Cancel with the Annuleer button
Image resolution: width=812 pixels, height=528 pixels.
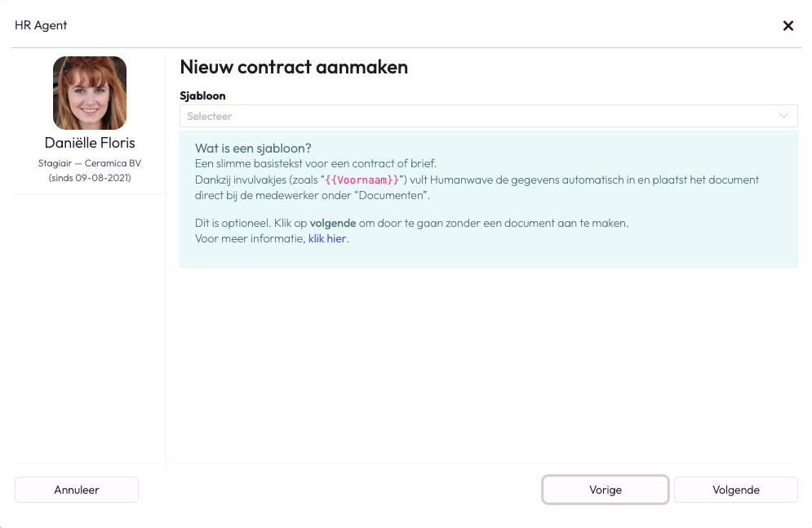click(x=77, y=490)
